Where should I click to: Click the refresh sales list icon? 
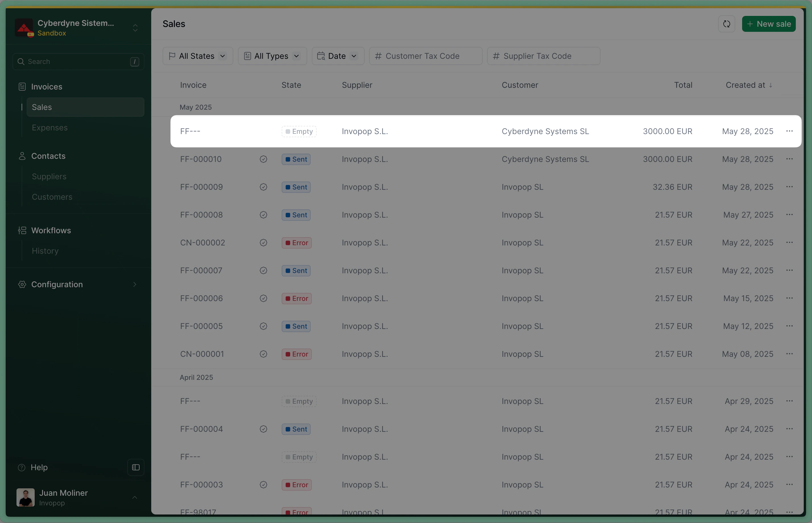coord(726,24)
